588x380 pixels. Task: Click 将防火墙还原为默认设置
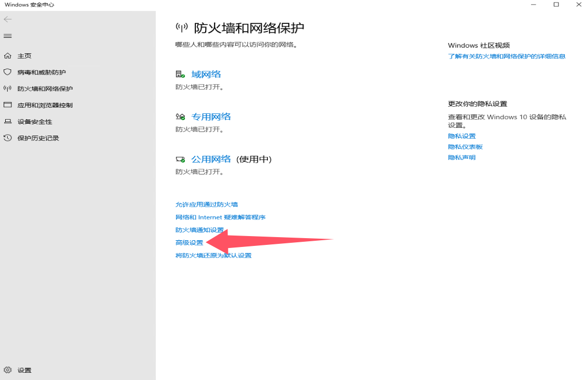pyautogui.click(x=213, y=255)
